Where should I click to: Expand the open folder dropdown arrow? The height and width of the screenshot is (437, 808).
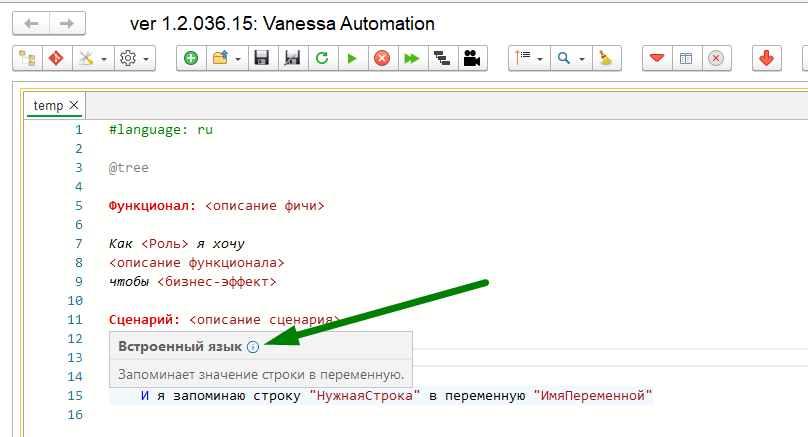pyautogui.click(x=238, y=59)
